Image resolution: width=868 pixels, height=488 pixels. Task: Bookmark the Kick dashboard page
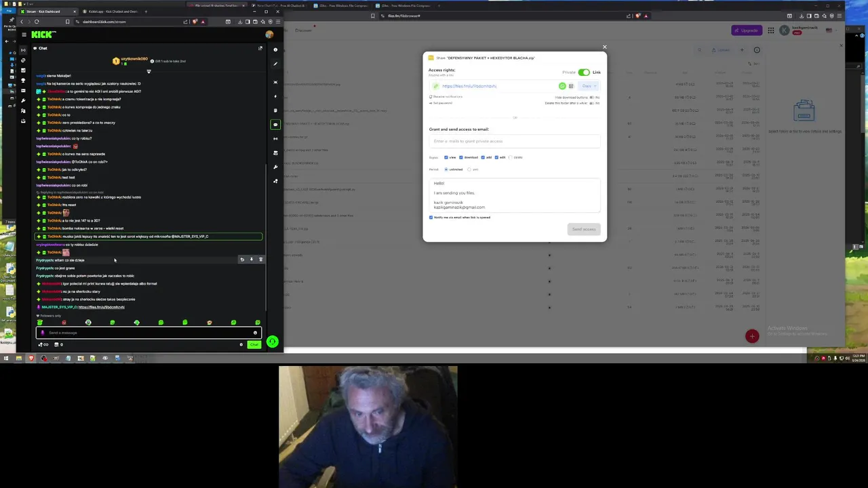[x=67, y=22]
